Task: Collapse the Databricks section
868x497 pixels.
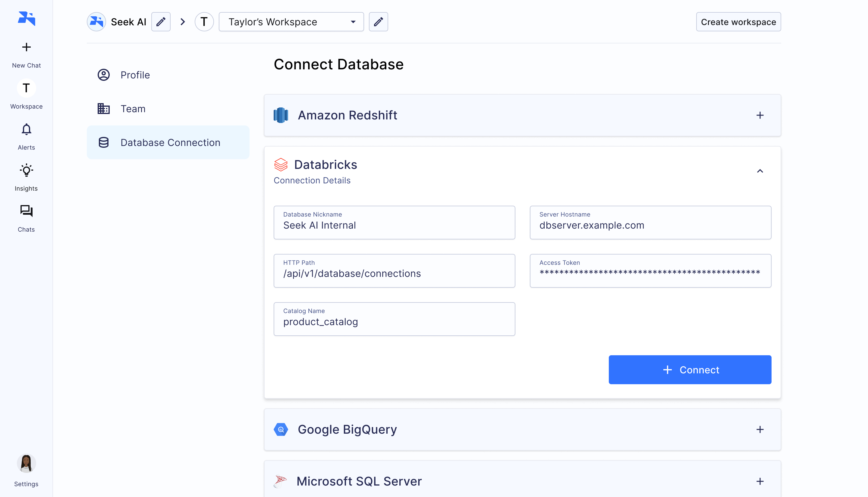Action: pyautogui.click(x=759, y=171)
